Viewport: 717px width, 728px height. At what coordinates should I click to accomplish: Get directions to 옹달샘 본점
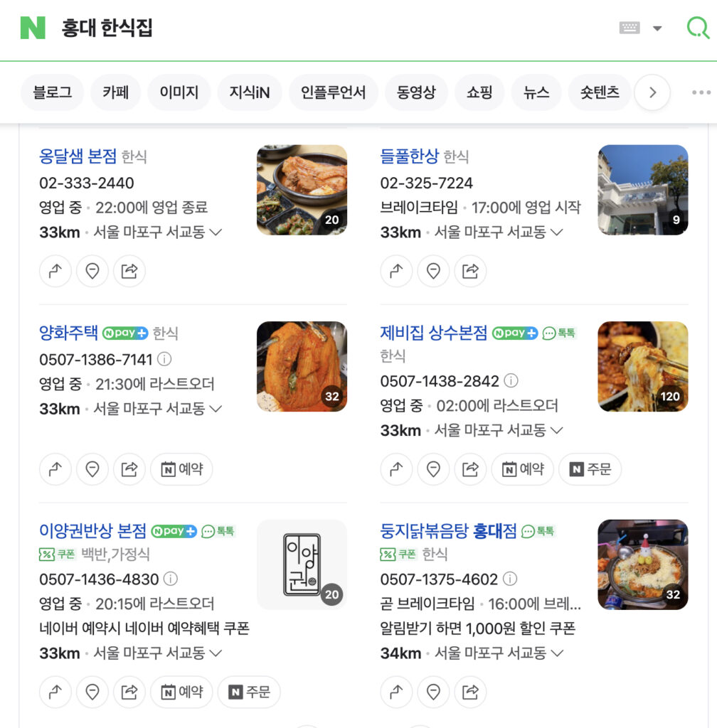click(x=55, y=271)
